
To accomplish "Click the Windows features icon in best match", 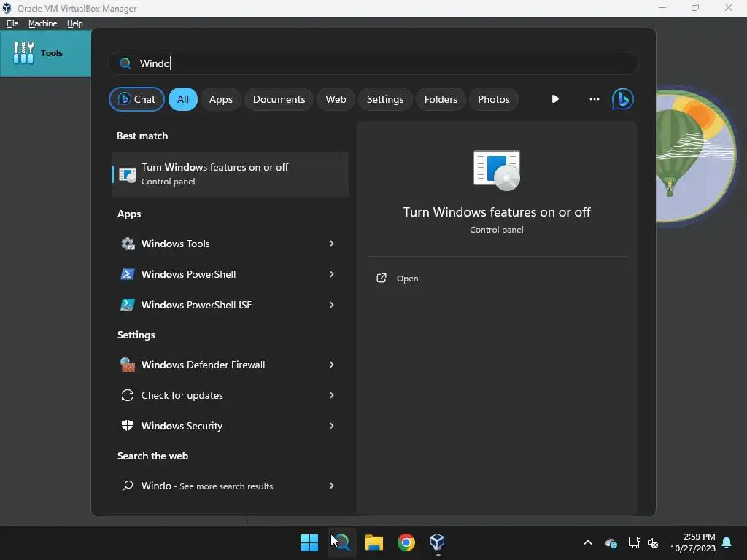I will point(127,175).
